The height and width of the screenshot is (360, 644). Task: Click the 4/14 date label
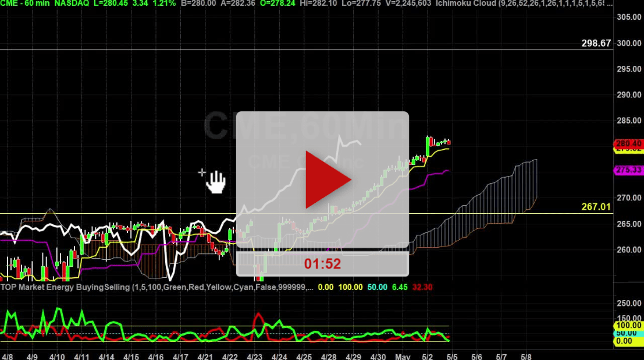[106, 357]
